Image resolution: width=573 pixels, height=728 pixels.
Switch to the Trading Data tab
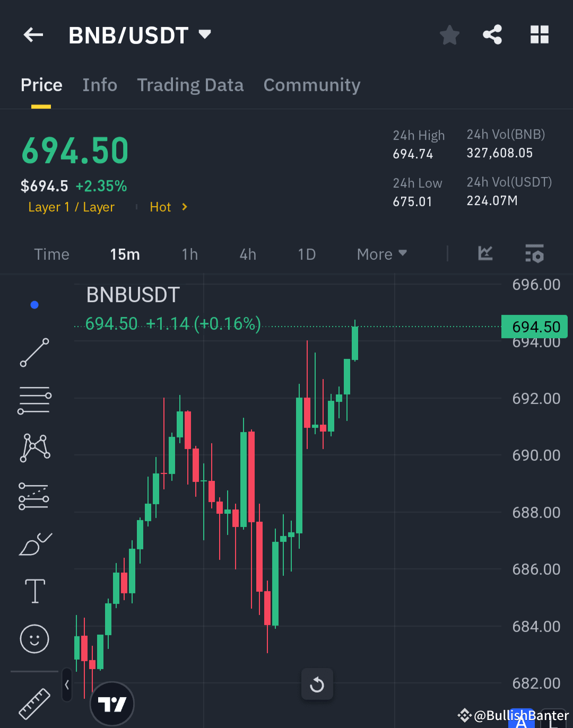coord(190,85)
